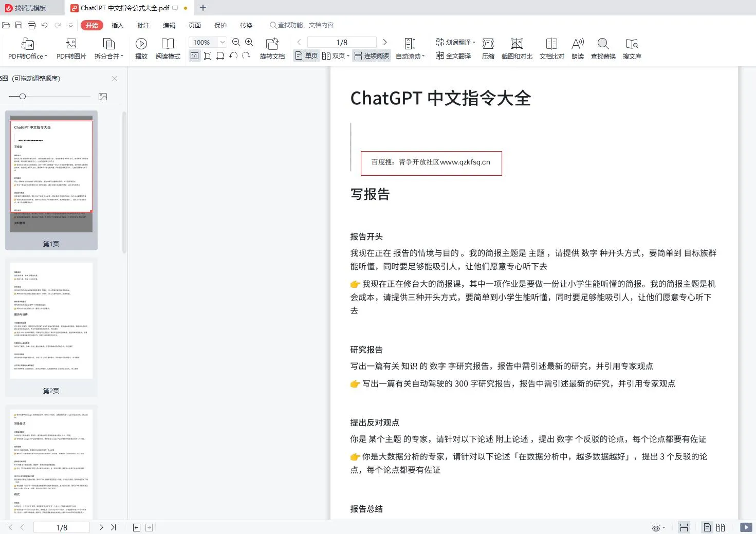Go to previous page toolbar arrow
The image size is (756, 534).
[299, 42]
